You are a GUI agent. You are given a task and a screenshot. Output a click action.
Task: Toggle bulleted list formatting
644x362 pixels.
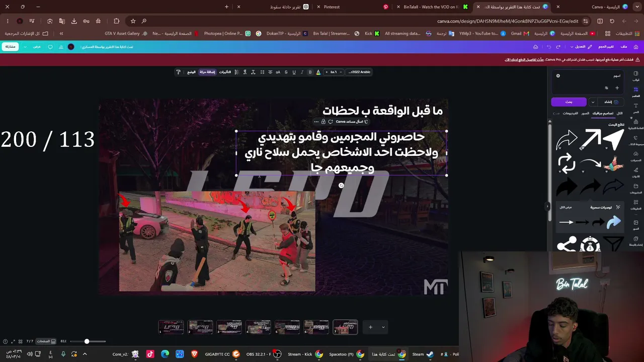(x=262, y=72)
